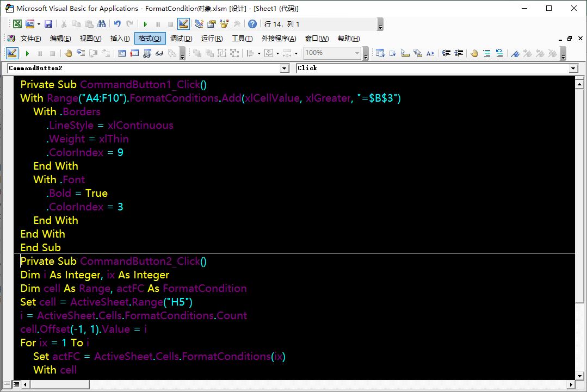The height and width of the screenshot is (392, 587).
Task: Outdent the selected code lines
Action: (459, 53)
